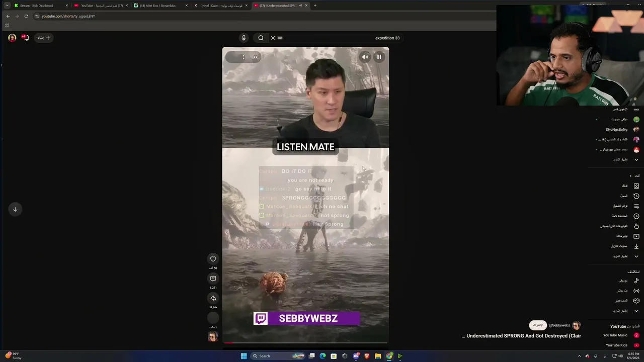This screenshot has width=644, height=362.
Task: Like the Short video
Action: (213, 259)
